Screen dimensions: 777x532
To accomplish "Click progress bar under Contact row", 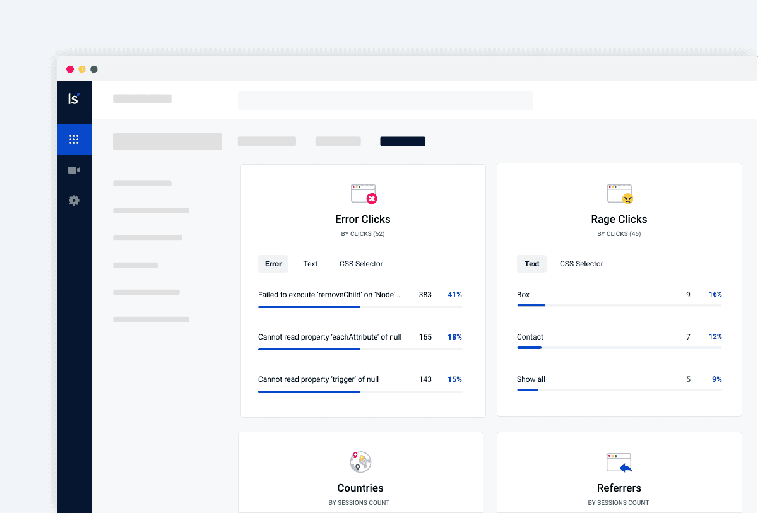I will click(619, 348).
